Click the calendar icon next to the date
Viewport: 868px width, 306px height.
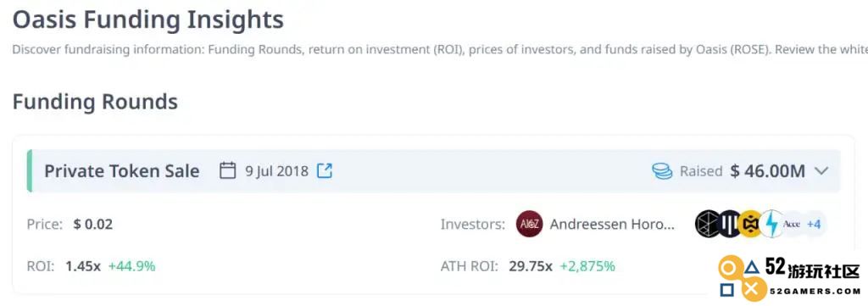click(227, 170)
